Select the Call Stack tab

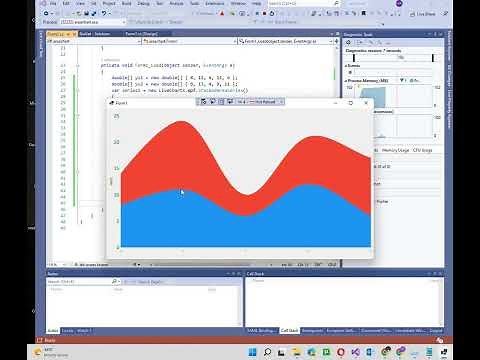tap(289, 331)
